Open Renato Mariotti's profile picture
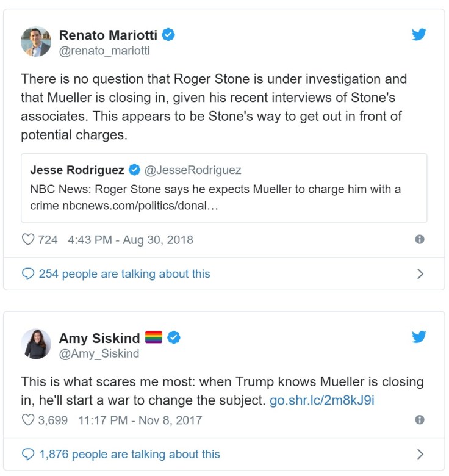The width and height of the screenshot is (449, 476). pos(36,42)
